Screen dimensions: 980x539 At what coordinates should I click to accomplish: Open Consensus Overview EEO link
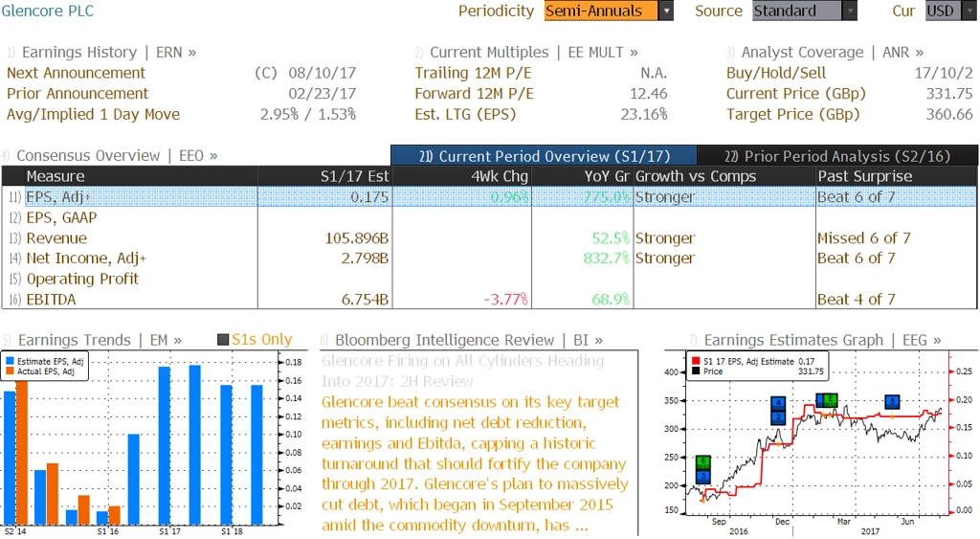117,155
